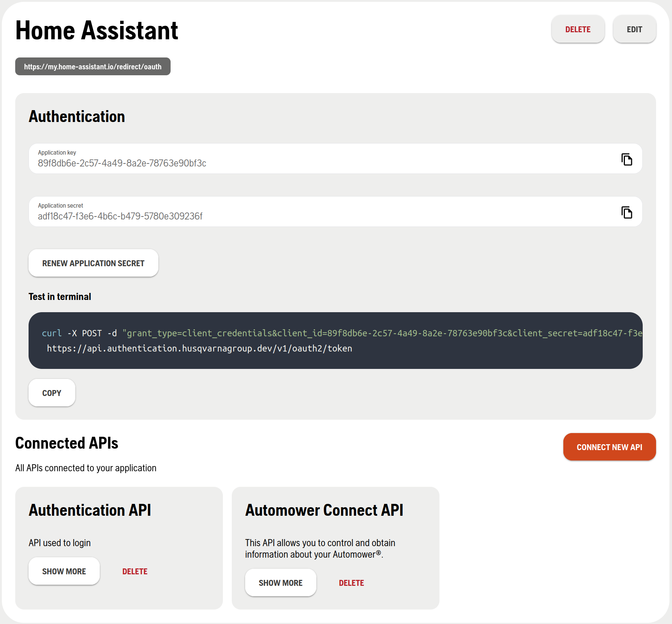Show more details for Authentication API
672x624 pixels.
tap(64, 571)
